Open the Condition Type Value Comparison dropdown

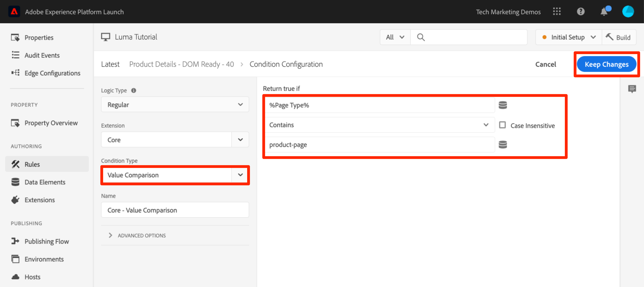[x=175, y=175]
